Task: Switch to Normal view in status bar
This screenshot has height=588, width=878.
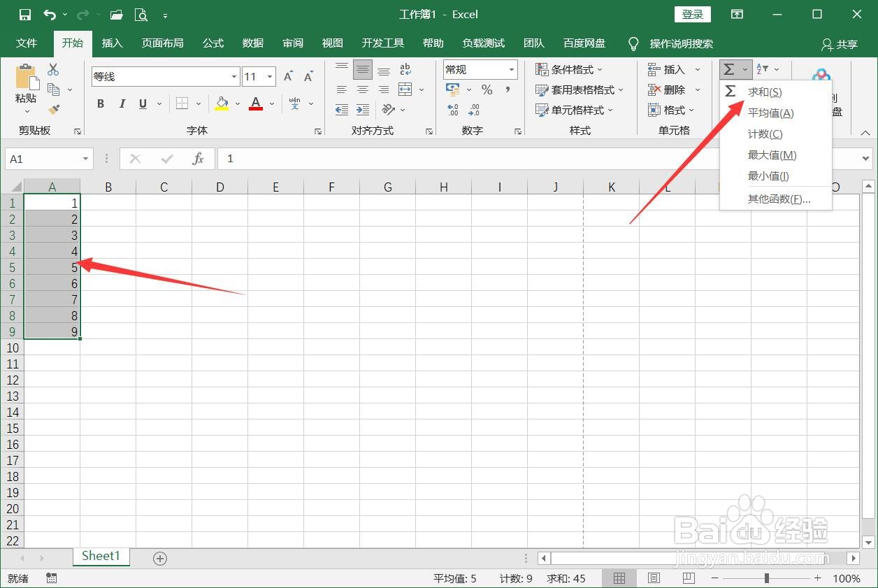Action: tap(619, 578)
